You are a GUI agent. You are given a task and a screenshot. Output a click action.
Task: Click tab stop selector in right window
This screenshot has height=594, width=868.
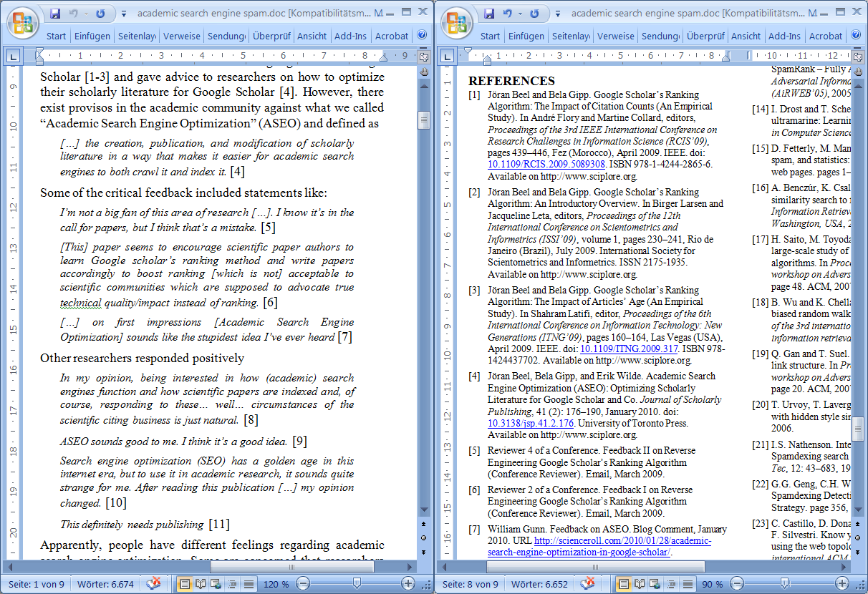[448, 55]
